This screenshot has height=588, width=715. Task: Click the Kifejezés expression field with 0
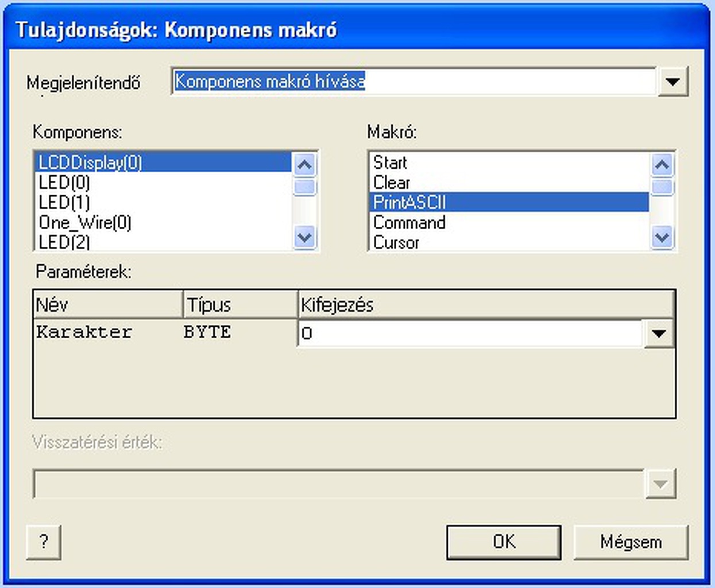point(470,333)
